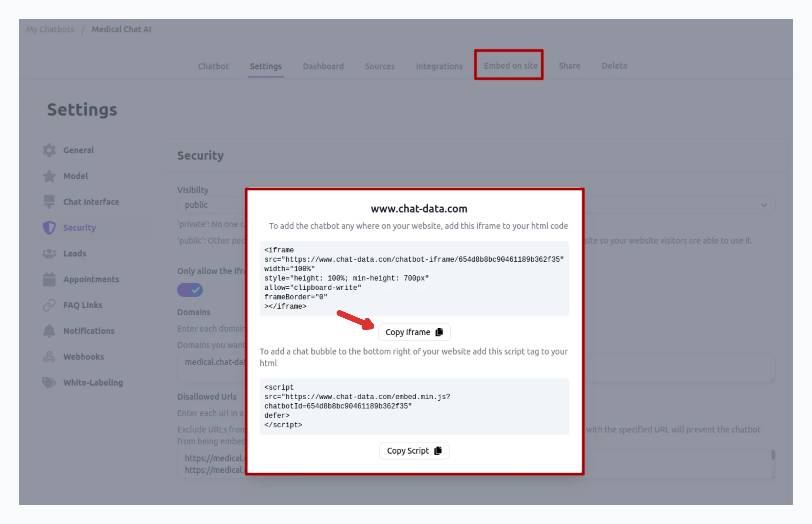The width and height of the screenshot is (812, 524).
Task: Click clipboard icon beside Copy Script
Action: [438, 450]
